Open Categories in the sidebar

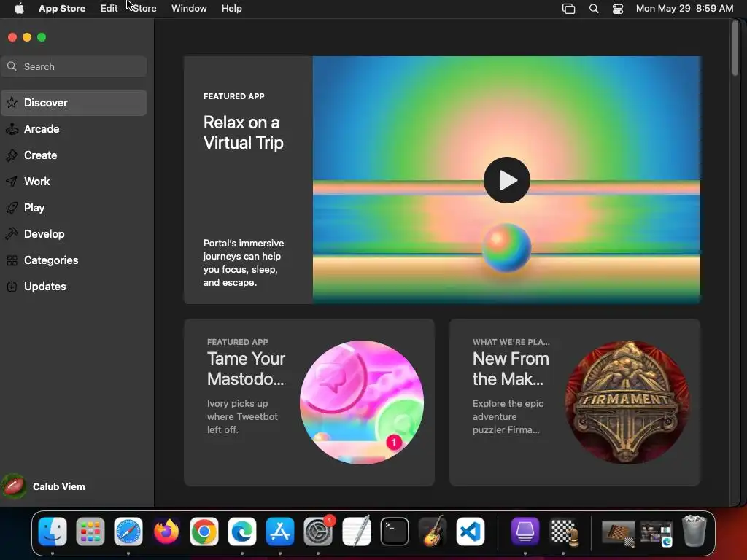(x=74, y=260)
